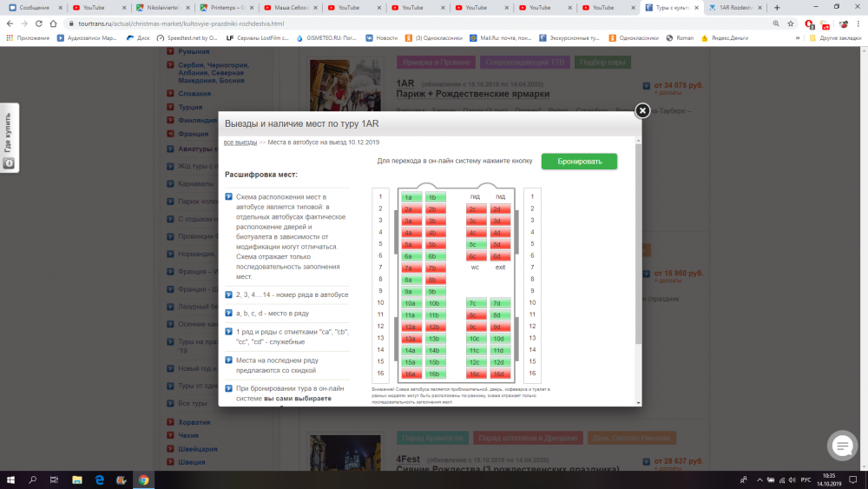Open the 'Где купить' side tab
The width and height of the screenshot is (868, 489).
[9, 140]
